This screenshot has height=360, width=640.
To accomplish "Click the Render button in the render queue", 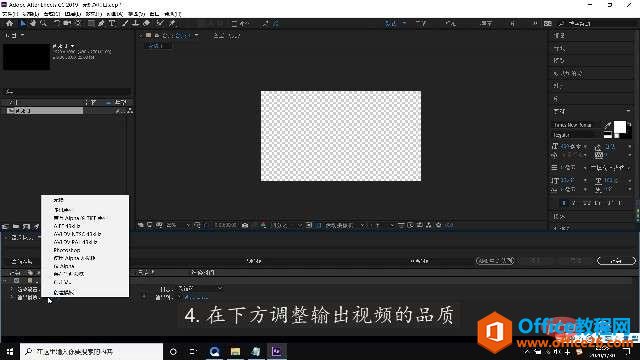I will point(616,260).
